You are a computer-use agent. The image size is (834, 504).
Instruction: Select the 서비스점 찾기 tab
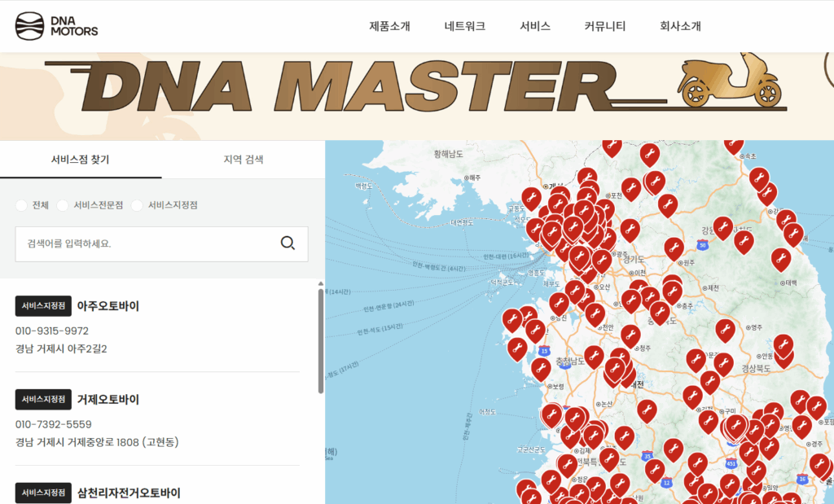click(80, 160)
